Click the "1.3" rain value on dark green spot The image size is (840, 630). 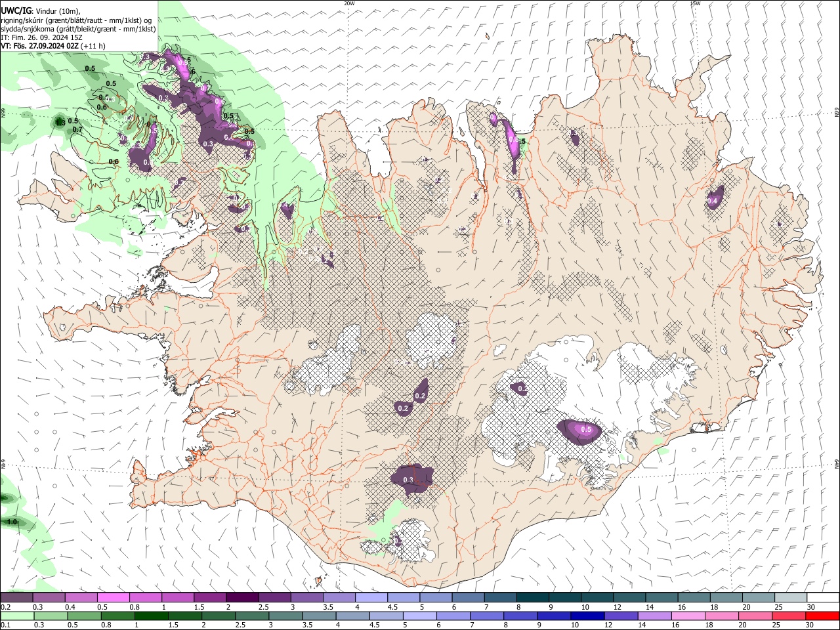pyautogui.click(x=60, y=121)
